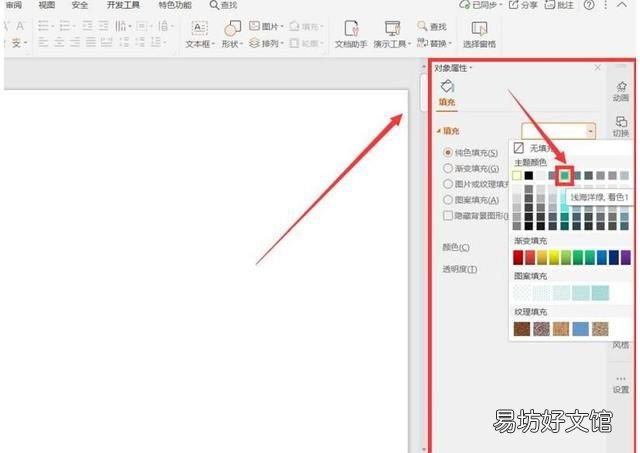Open the 形状 dropdown arrow
The width and height of the screenshot is (640, 453).
[x=241, y=44]
